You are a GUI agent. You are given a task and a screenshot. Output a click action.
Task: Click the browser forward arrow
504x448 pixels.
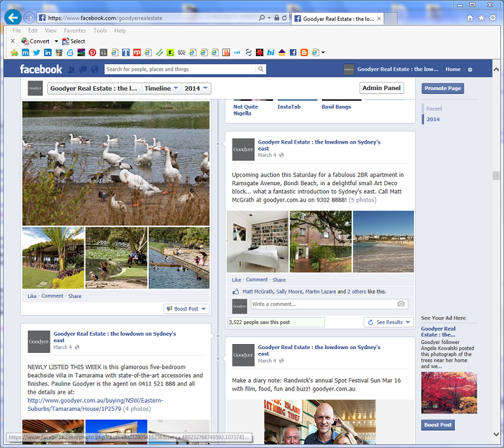click(x=29, y=18)
